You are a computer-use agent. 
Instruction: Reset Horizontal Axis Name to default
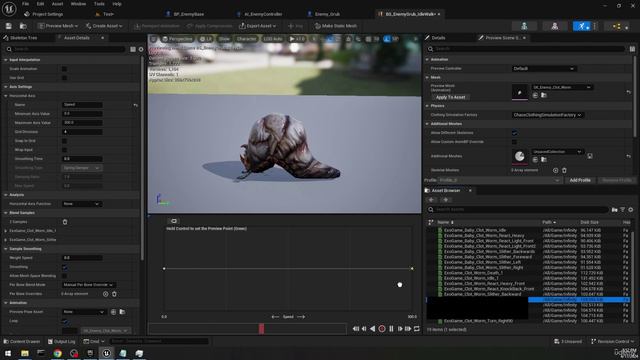coord(136,105)
